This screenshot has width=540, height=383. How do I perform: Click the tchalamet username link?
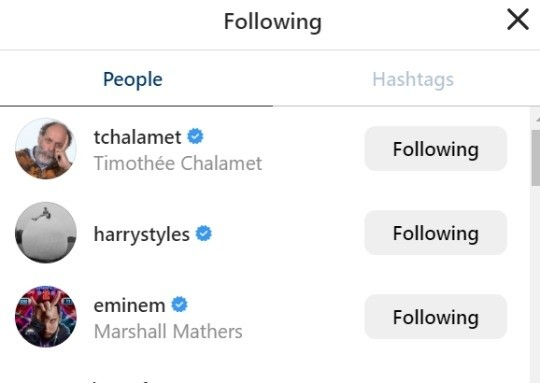point(137,137)
